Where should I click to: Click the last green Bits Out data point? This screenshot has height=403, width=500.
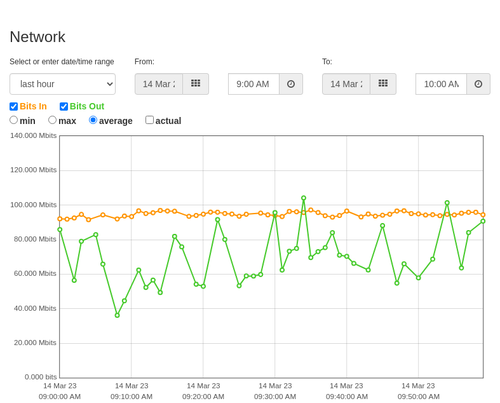[x=483, y=221]
